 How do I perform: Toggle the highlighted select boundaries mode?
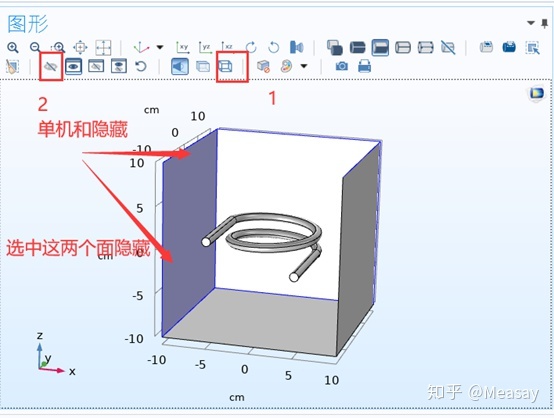[x=380, y=47]
